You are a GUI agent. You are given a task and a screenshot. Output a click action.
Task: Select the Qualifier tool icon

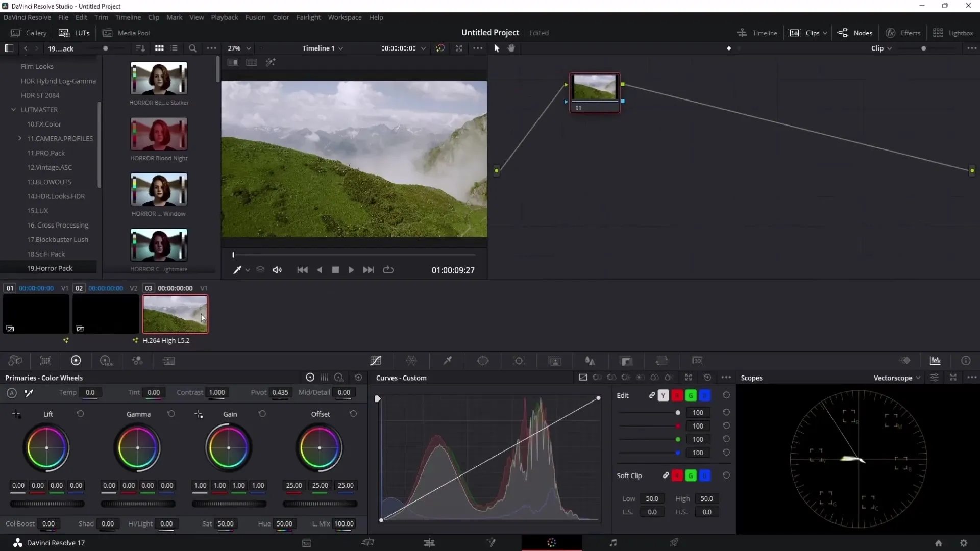coord(448,361)
